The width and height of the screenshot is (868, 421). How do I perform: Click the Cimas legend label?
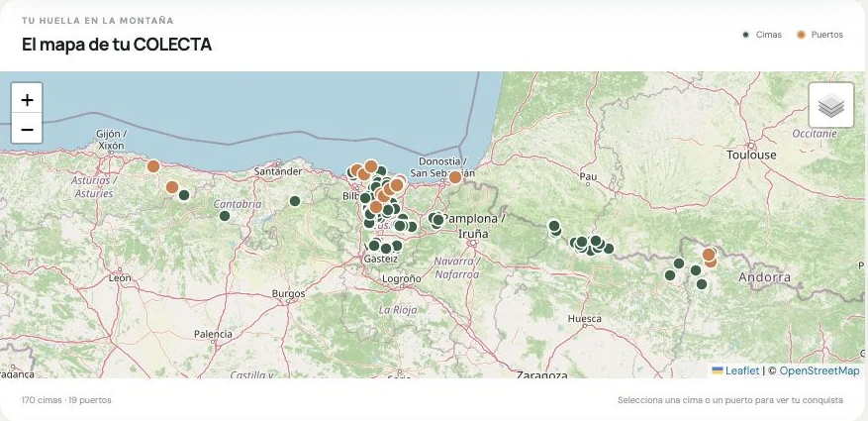click(768, 35)
